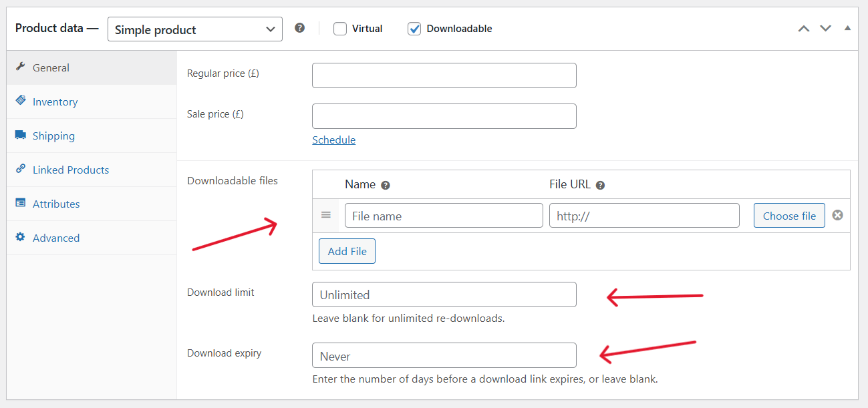Click the help icon beside product type

pos(299,28)
